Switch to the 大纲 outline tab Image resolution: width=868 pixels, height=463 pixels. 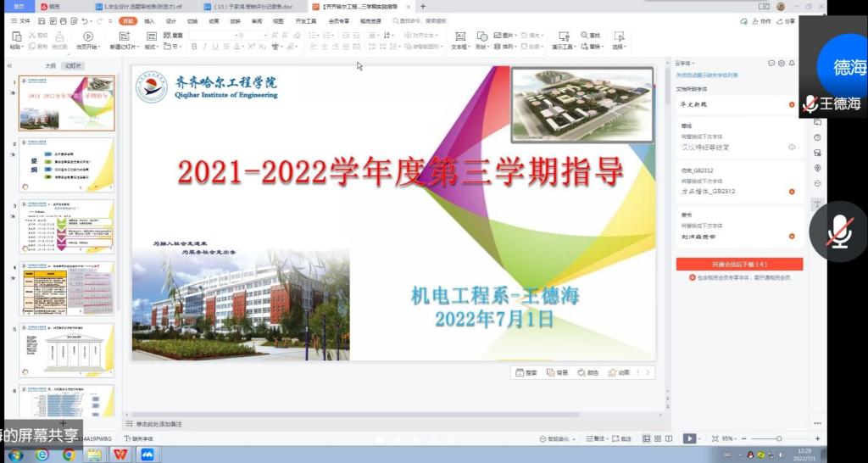[50, 65]
